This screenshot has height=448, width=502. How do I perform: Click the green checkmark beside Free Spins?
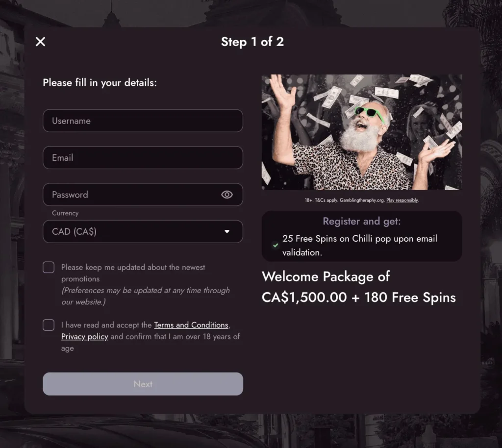[275, 245]
